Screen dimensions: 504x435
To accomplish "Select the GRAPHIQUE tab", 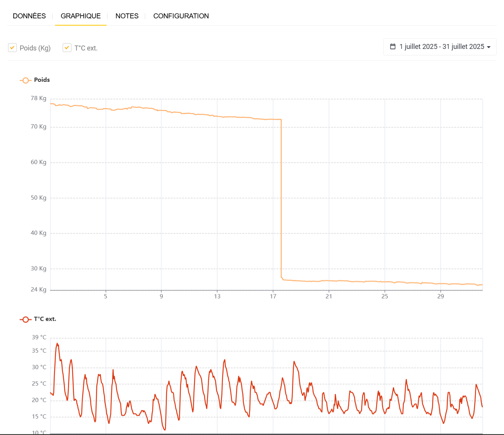I will [x=81, y=16].
